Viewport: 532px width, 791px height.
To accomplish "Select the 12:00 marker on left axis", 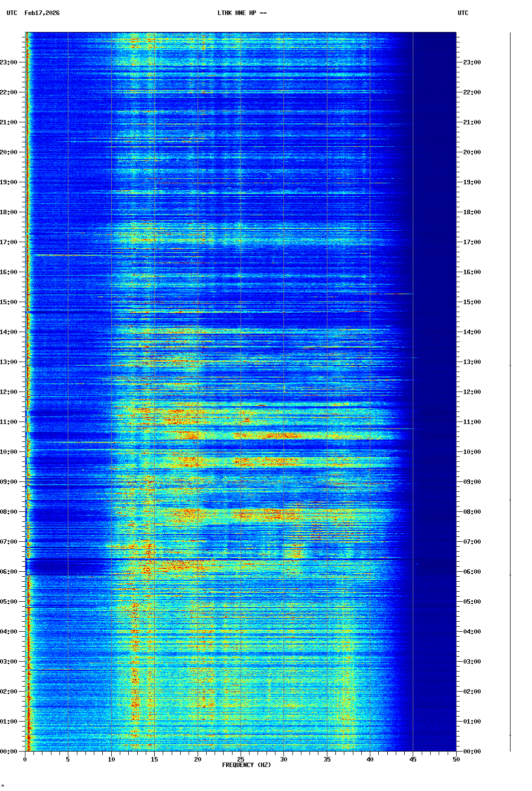I will 8,392.
